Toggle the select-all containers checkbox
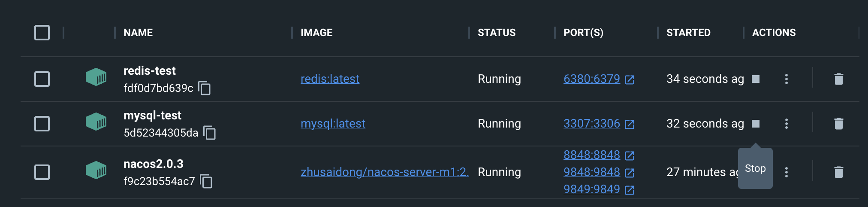This screenshot has width=868, height=207. point(42,33)
